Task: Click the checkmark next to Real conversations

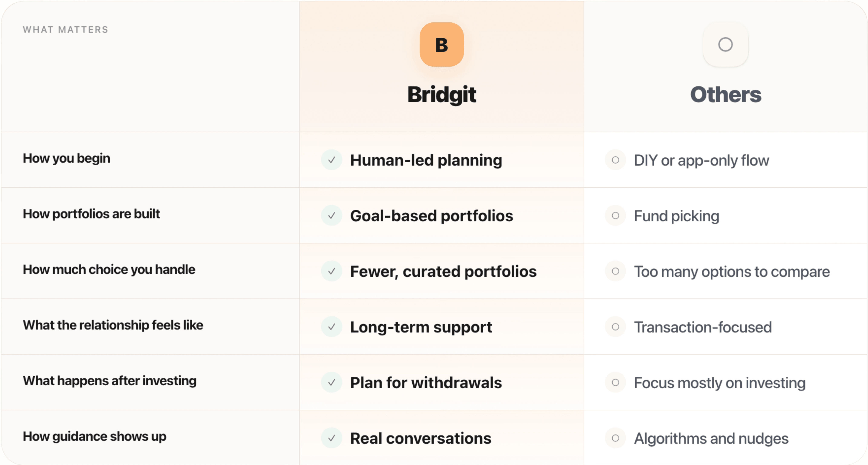Action: 332,438
